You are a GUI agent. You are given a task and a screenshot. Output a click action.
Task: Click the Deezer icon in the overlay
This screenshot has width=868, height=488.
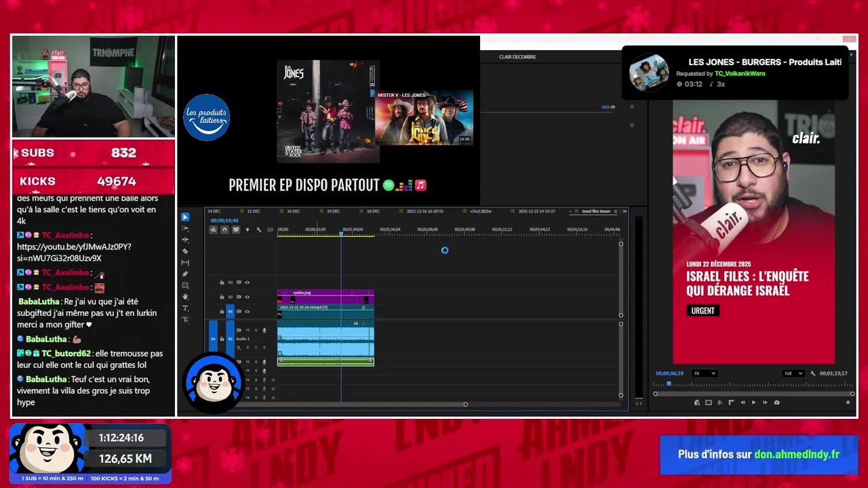(x=405, y=185)
